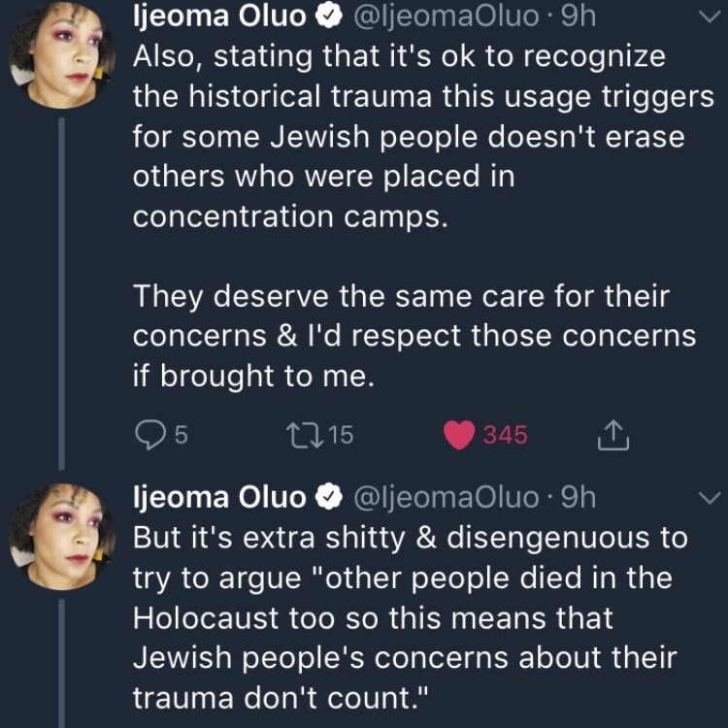
Task: Unlike the tweet via the red heart
Action: [x=458, y=436]
